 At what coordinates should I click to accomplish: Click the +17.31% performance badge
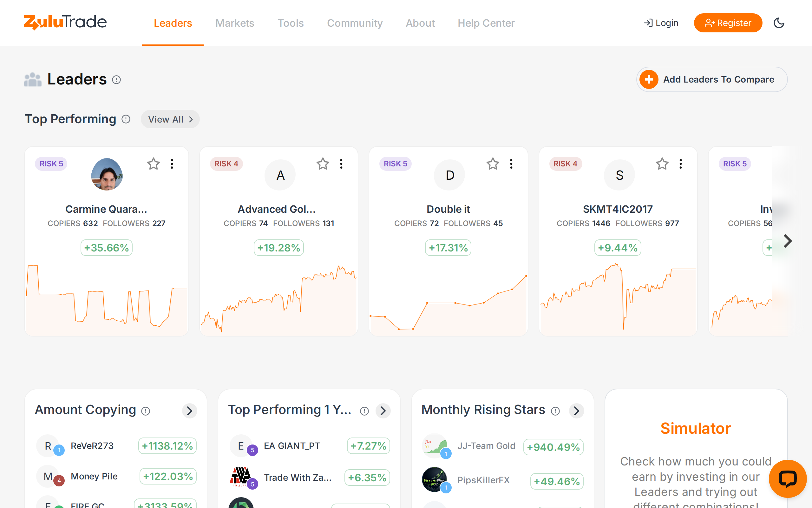[x=448, y=248]
